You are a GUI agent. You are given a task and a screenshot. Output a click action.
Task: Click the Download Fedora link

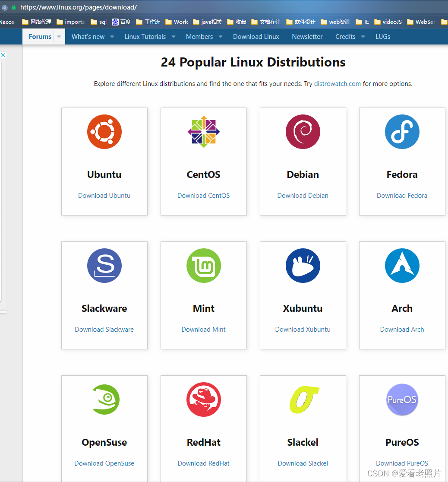click(x=402, y=196)
